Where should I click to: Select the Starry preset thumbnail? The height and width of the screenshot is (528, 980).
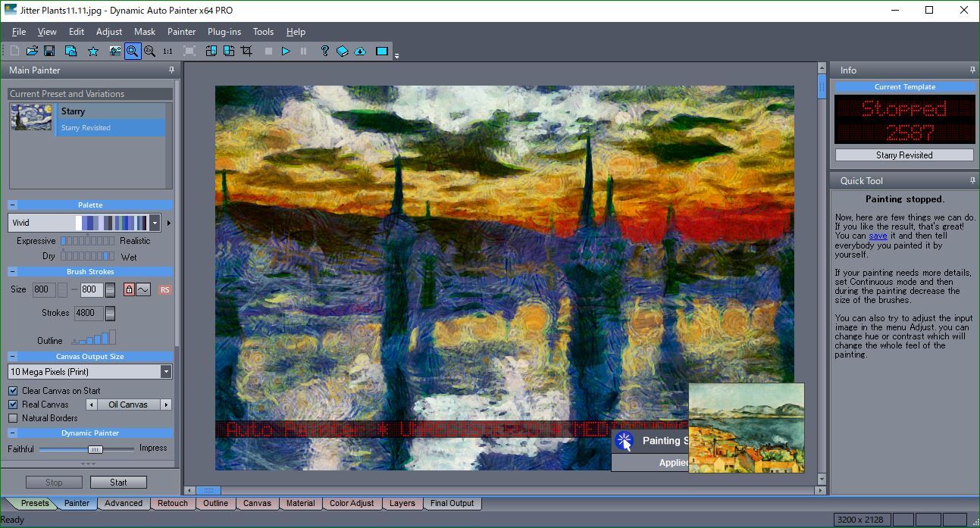[32, 117]
